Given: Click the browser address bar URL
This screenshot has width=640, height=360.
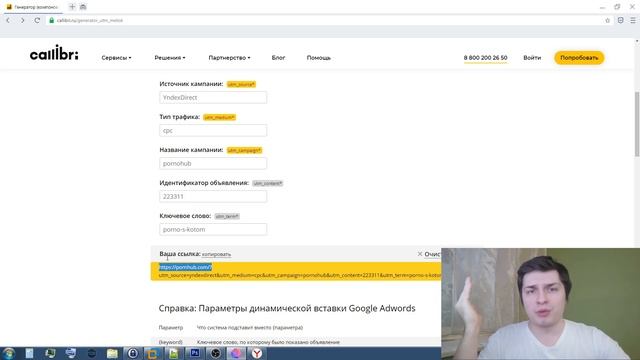Looking at the screenshot, I should (x=90, y=20).
